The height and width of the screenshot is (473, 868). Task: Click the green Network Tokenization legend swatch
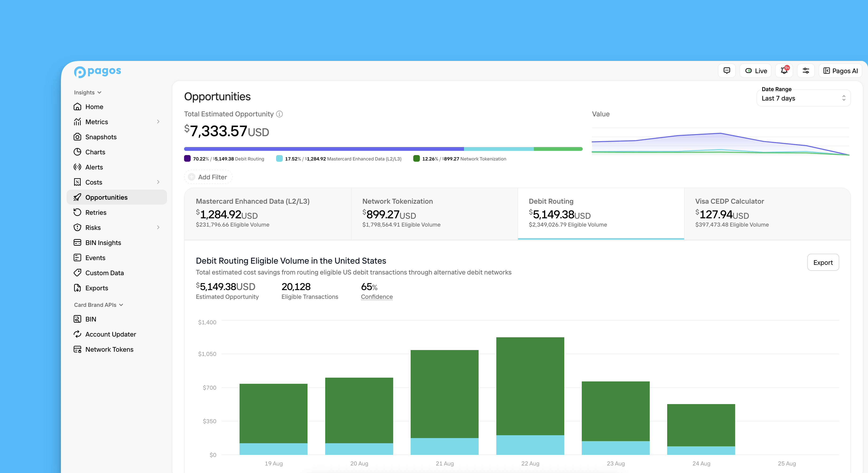[417, 159]
